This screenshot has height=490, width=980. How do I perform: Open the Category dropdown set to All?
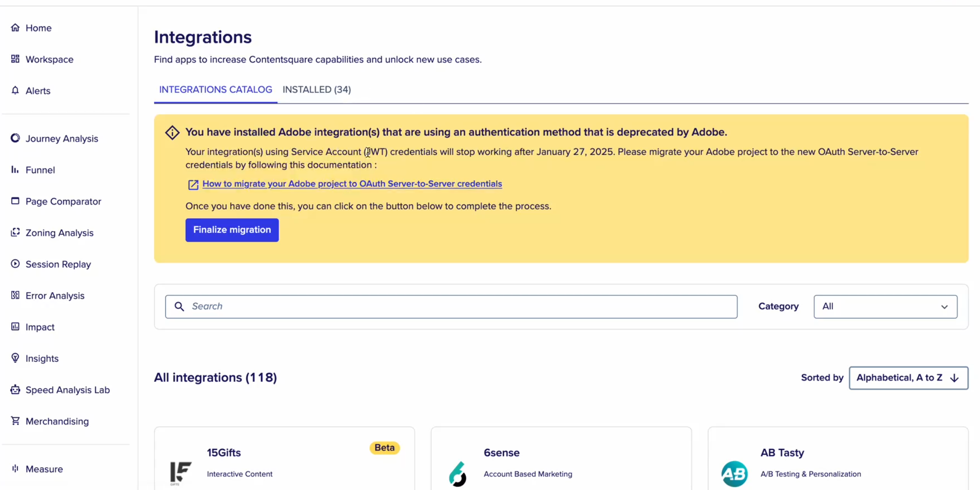click(885, 307)
